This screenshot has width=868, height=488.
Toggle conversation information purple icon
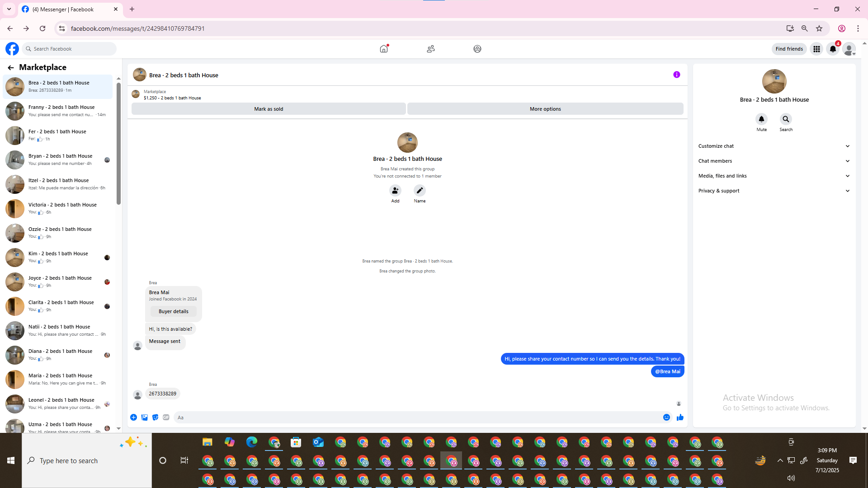[x=676, y=75]
